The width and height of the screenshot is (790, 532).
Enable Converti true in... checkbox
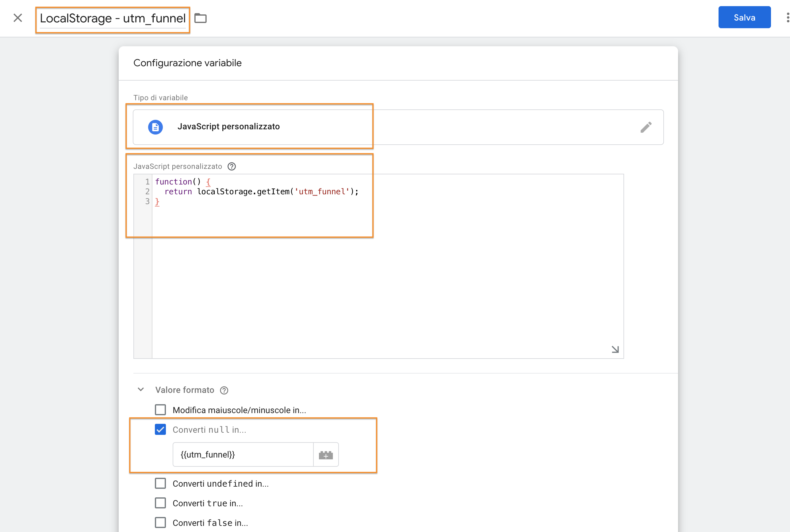pyautogui.click(x=160, y=503)
